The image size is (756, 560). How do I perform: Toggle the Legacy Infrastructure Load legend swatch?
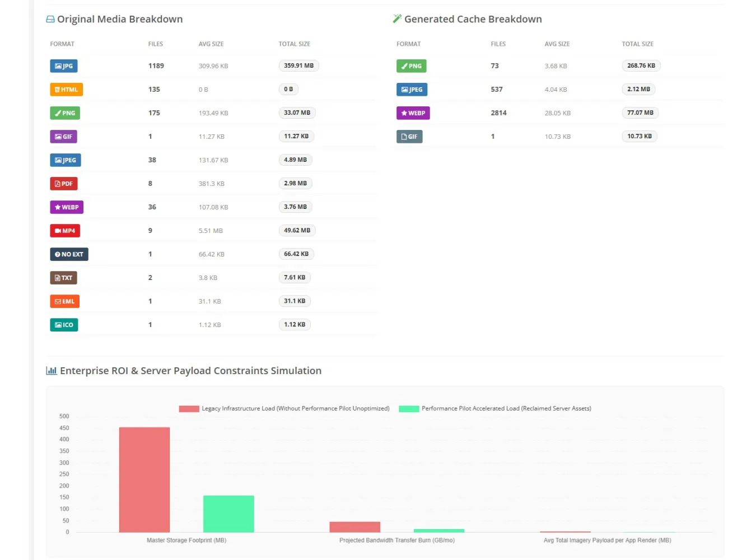tap(189, 409)
